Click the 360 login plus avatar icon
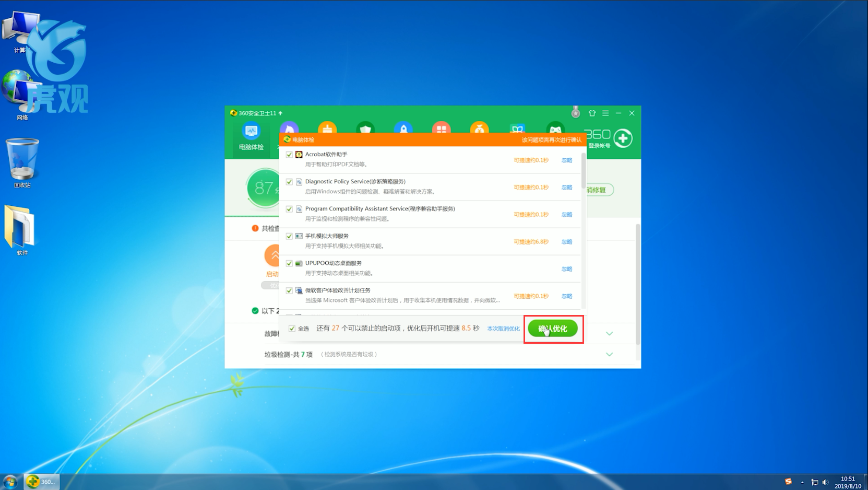 (x=623, y=138)
